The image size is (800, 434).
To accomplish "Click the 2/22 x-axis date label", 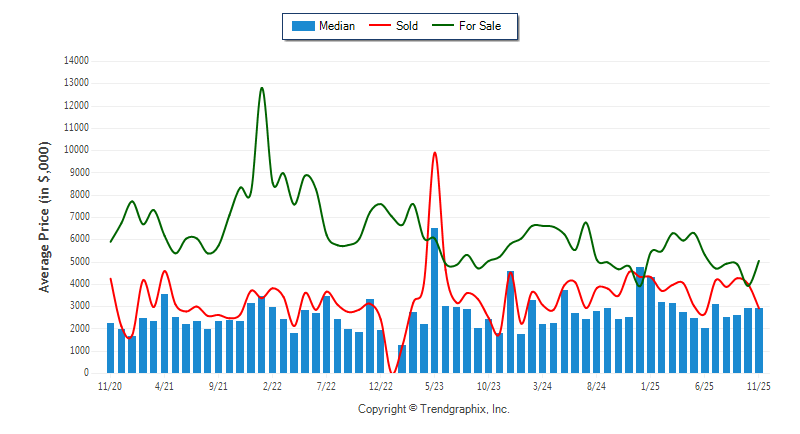I will pyautogui.click(x=272, y=385).
